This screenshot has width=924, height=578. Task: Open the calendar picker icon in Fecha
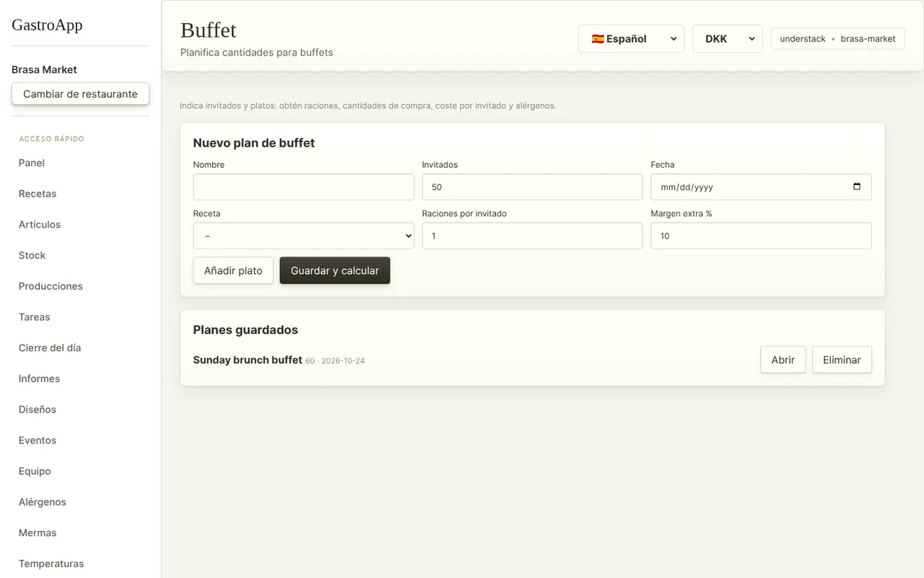[857, 186]
